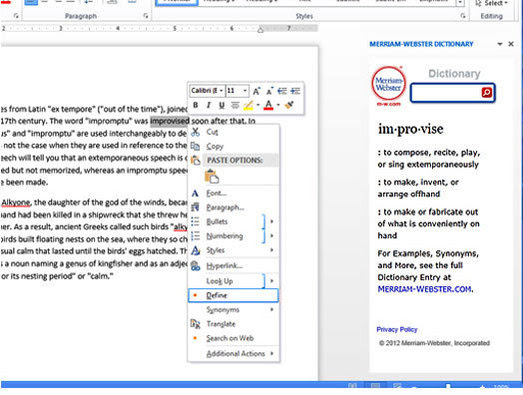Click the paste clipboard option icon
The height and width of the screenshot is (395, 523).
point(212,176)
